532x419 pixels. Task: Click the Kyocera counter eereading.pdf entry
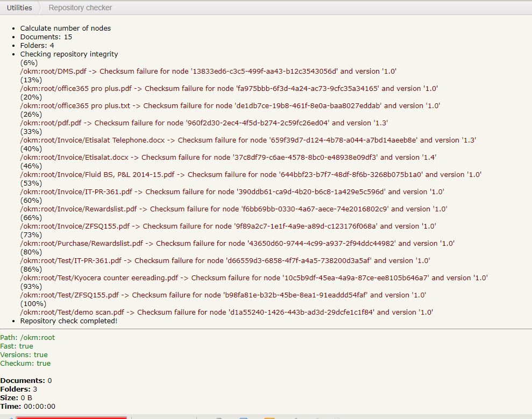click(x=254, y=278)
